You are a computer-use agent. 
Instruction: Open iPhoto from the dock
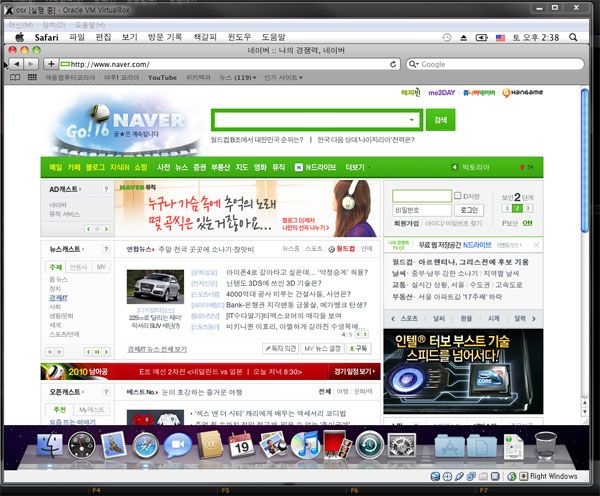[273, 445]
